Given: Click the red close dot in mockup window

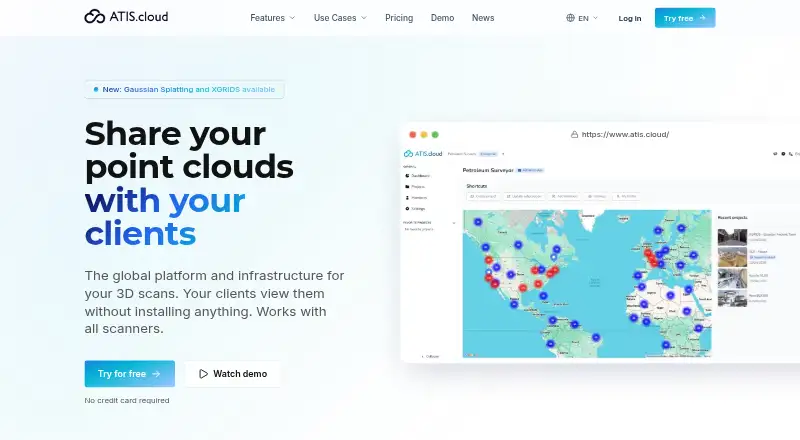Looking at the screenshot, I should click(413, 135).
